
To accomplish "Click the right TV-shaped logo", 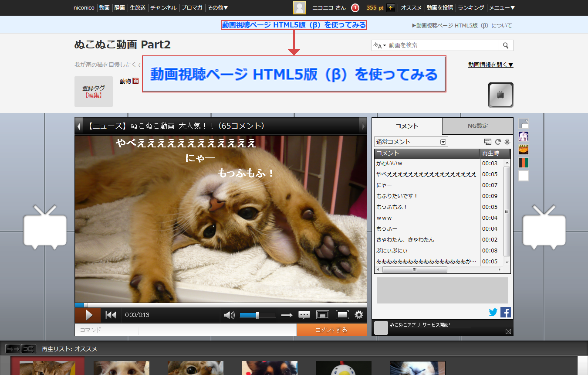I will coord(544,227).
